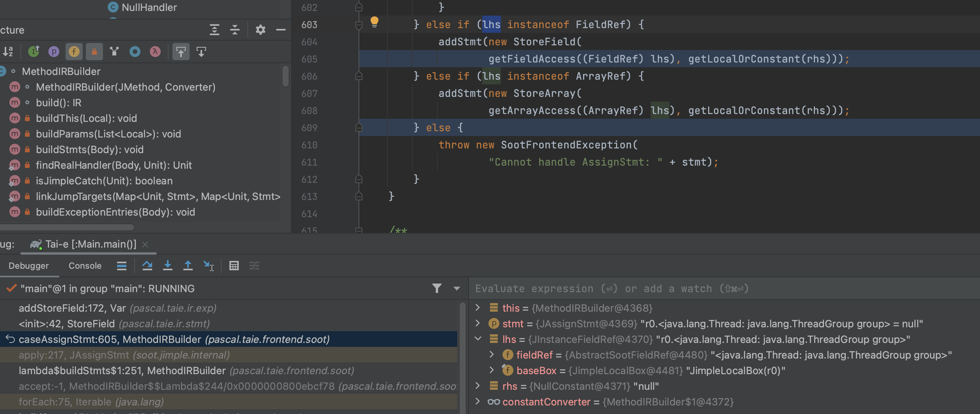The width and height of the screenshot is (980, 414).
Task: Close the Tai-e [:Main.main()] debug tab
Action: [x=145, y=244]
